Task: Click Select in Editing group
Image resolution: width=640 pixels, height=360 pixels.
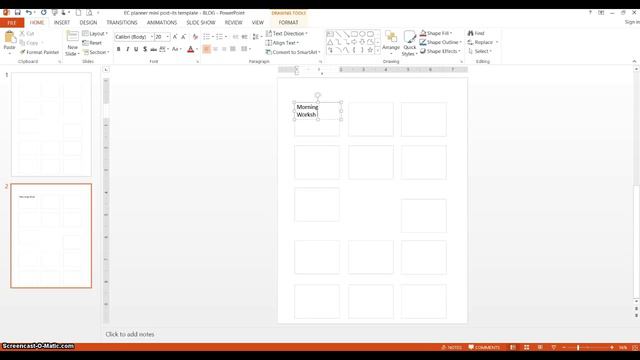Action: [480, 51]
